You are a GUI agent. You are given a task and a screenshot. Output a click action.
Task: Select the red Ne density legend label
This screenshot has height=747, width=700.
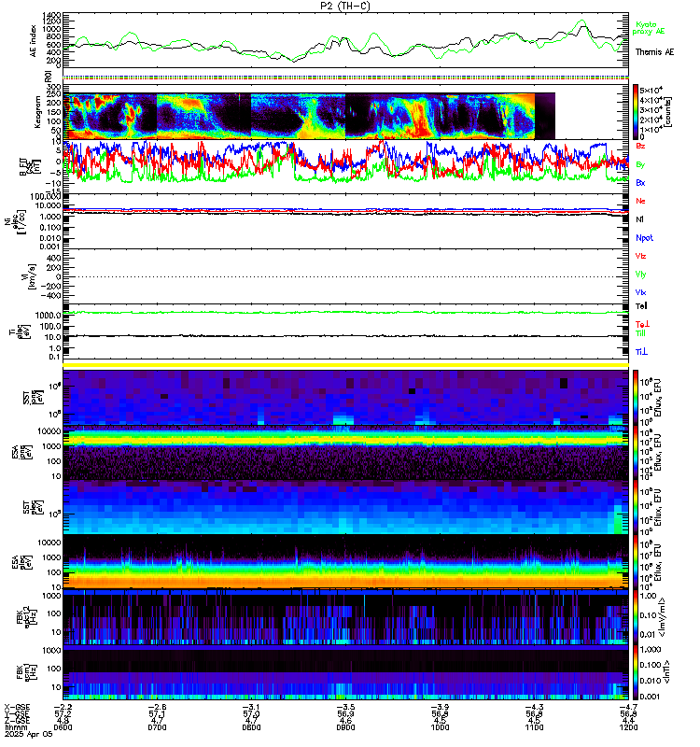pyautogui.click(x=640, y=201)
